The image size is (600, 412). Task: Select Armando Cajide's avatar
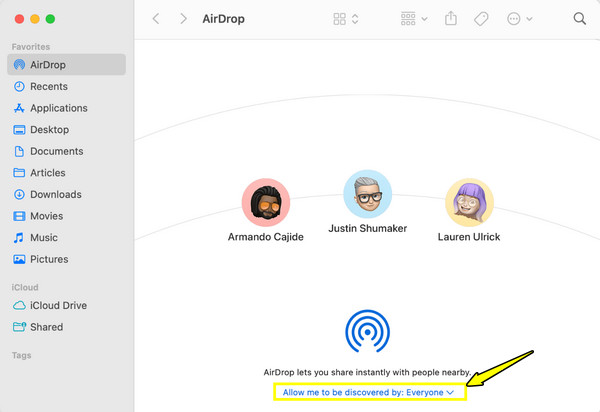coord(266,202)
